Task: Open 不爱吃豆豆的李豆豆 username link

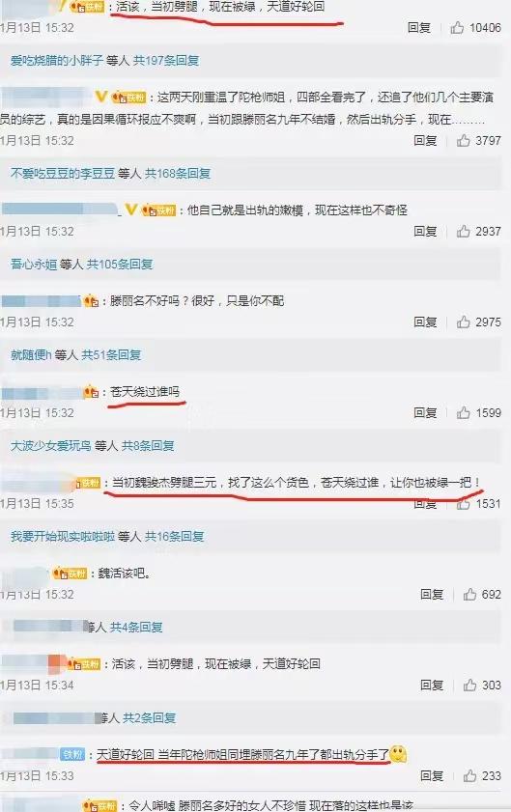Action: click(x=62, y=174)
